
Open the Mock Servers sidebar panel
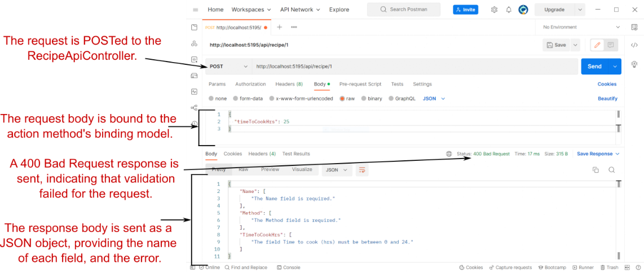(x=194, y=76)
